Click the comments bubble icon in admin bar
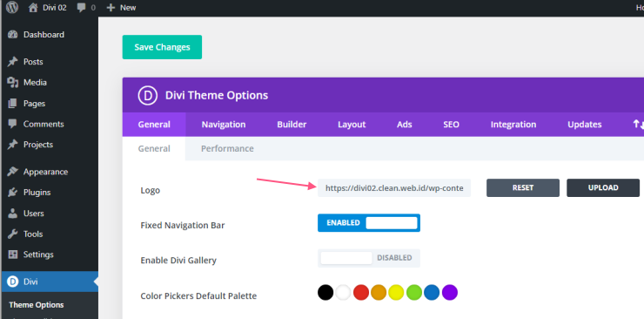644x319 pixels. (x=81, y=7)
